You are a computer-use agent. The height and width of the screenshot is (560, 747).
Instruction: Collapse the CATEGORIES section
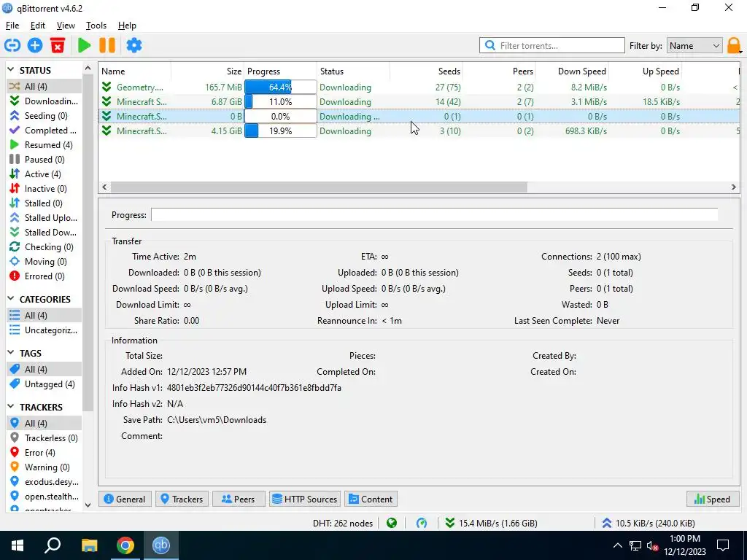click(x=11, y=299)
